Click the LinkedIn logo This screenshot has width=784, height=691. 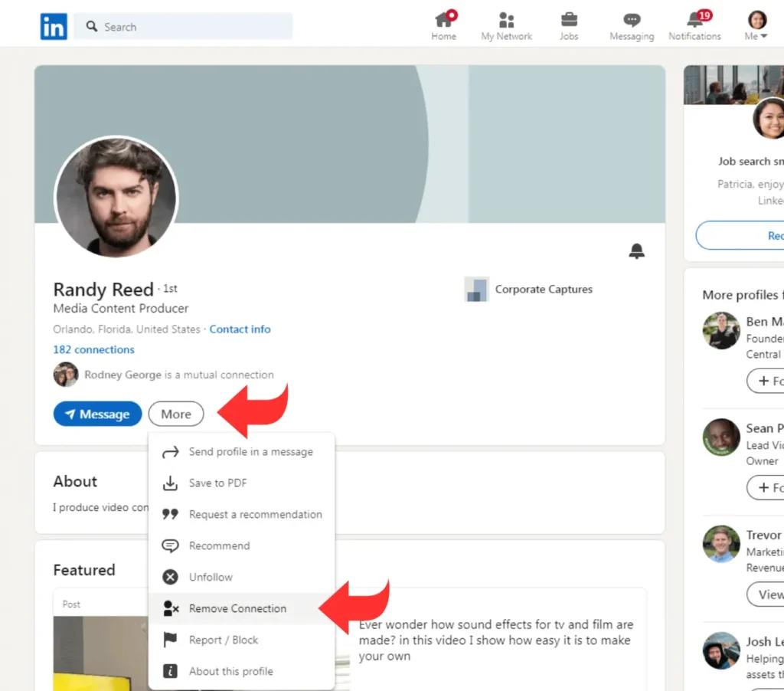pyautogui.click(x=54, y=27)
